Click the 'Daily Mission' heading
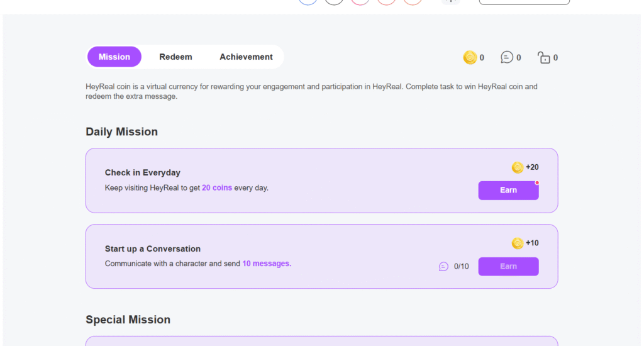This screenshot has height=346, width=644. (x=121, y=131)
